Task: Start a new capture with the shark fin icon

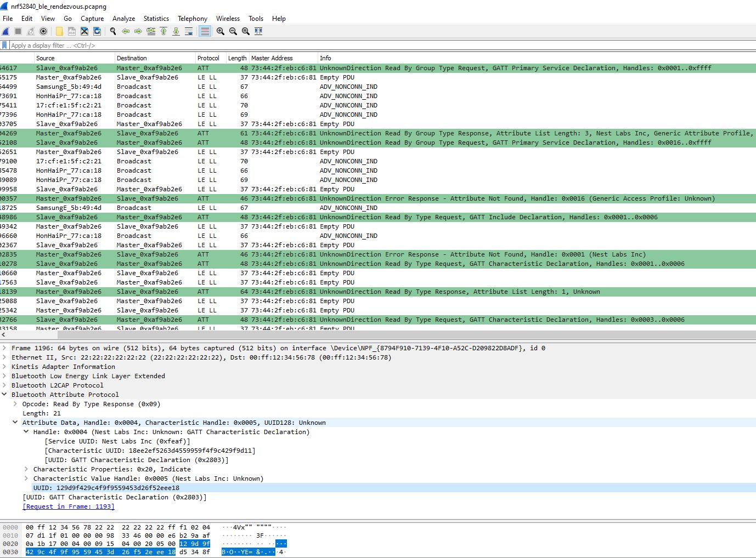Action: [5, 31]
